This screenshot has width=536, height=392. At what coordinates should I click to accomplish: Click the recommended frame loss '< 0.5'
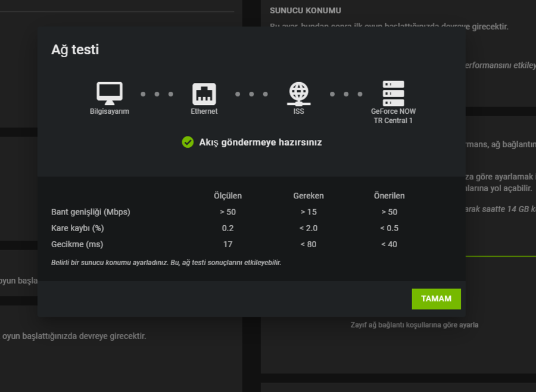(389, 228)
